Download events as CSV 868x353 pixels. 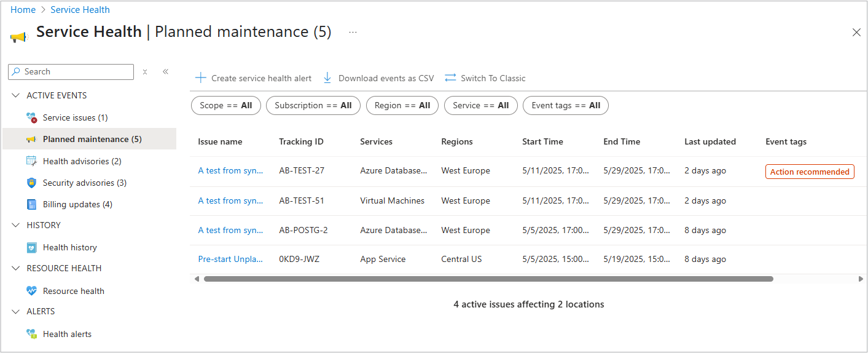point(378,78)
